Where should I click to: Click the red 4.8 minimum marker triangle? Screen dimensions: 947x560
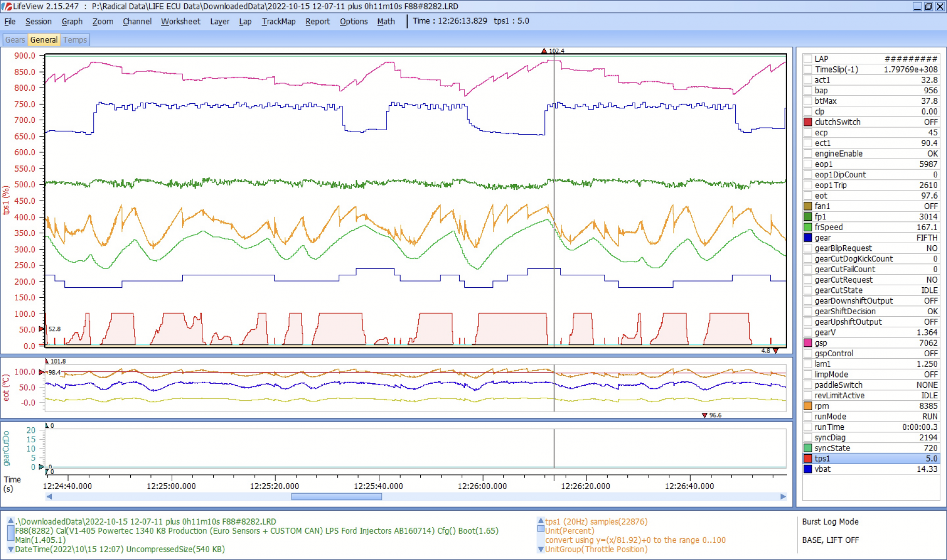[776, 351]
